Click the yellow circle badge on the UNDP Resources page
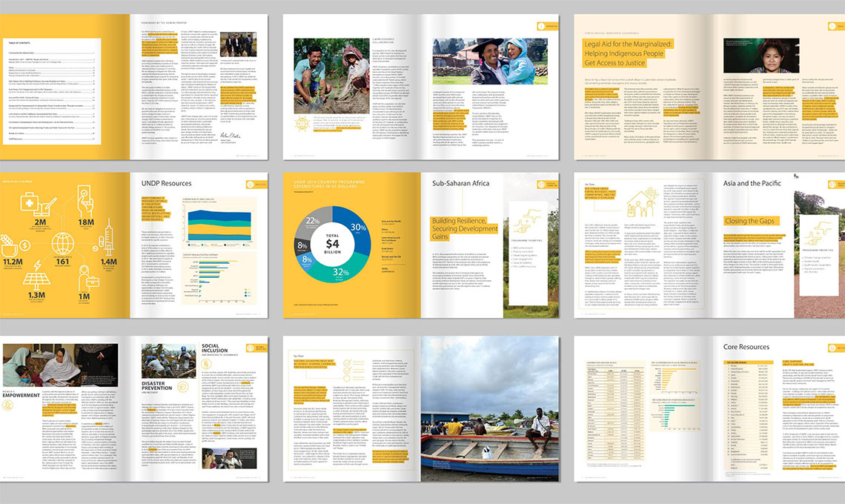The height and width of the screenshot is (504, 845). coord(252,185)
